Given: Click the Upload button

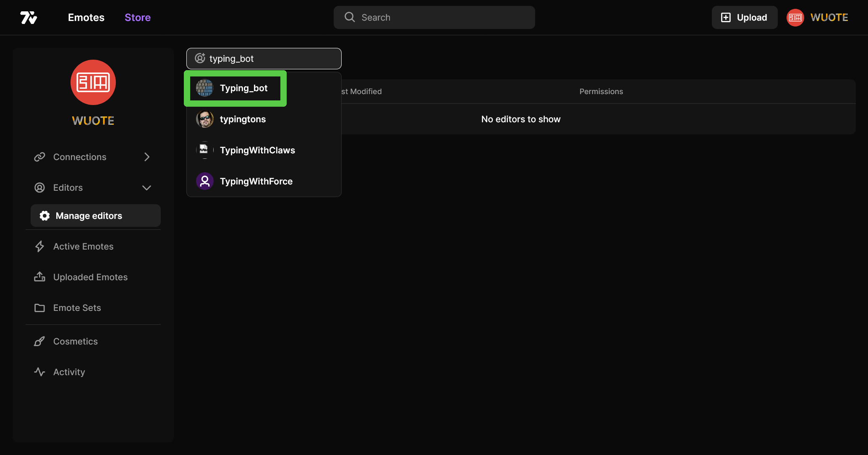Looking at the screenshot, I should [x=744, y=18].
